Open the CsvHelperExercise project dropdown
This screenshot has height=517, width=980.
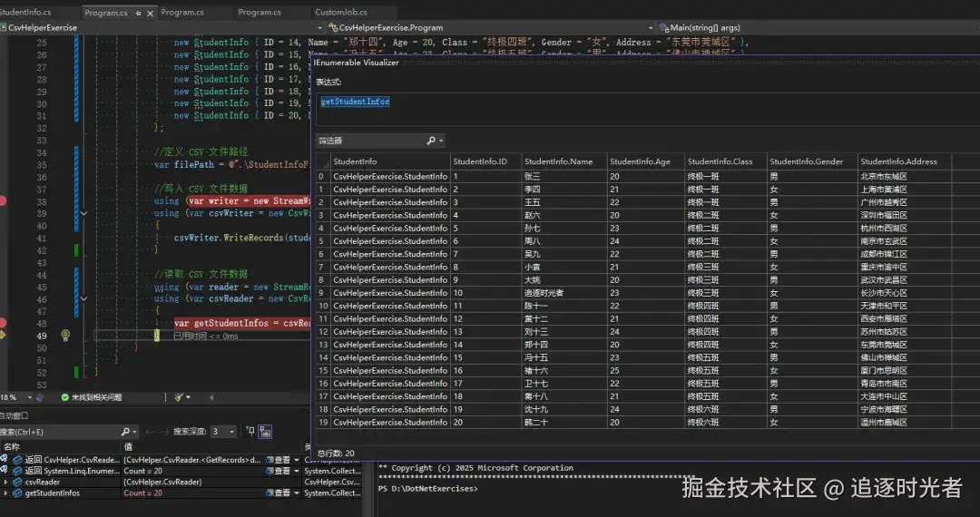pyautogui.click(x=319, y=28)
